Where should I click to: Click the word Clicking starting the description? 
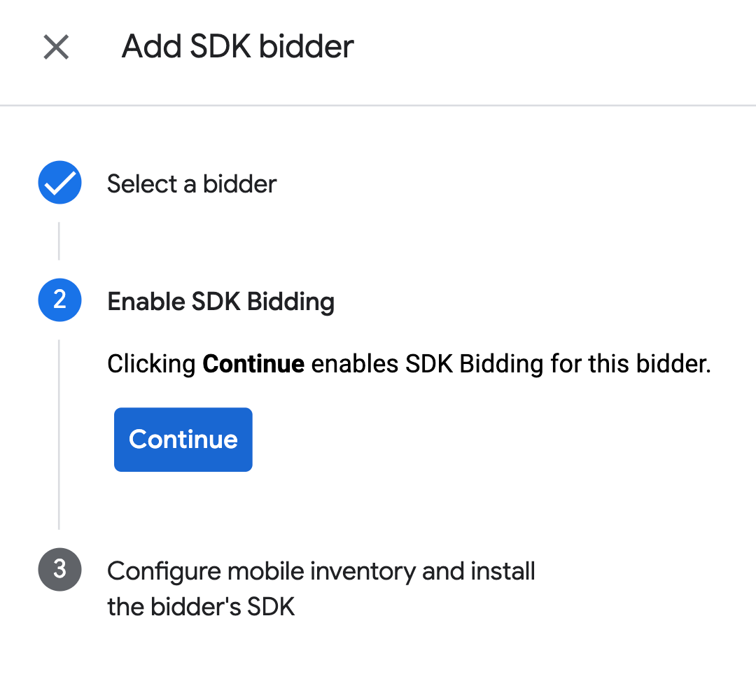tap(151, 364)
